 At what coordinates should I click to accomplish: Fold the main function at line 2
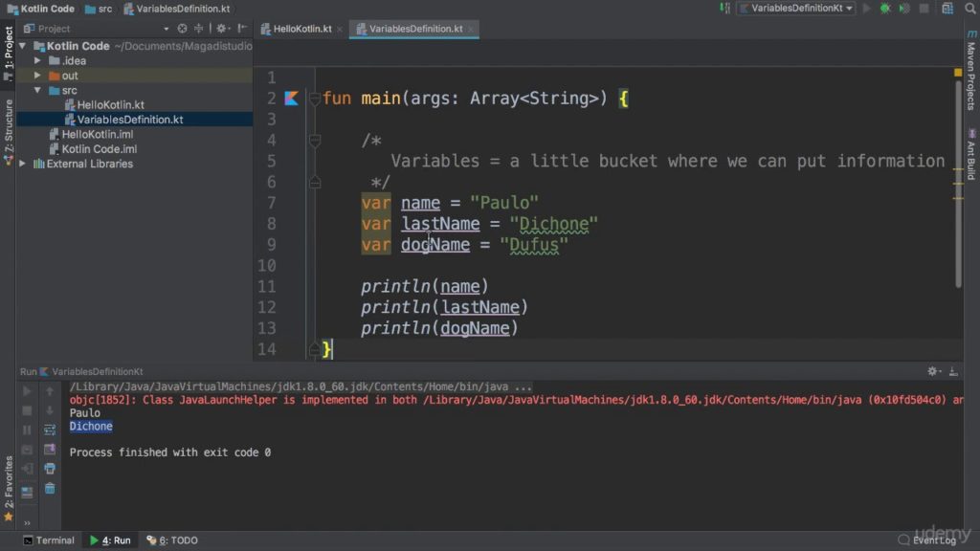(x=315, y=99)
